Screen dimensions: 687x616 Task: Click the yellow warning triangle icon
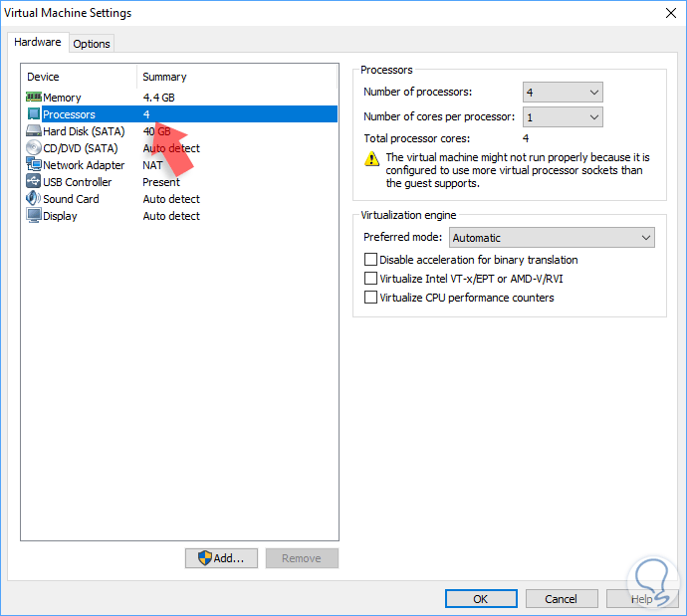371,158
